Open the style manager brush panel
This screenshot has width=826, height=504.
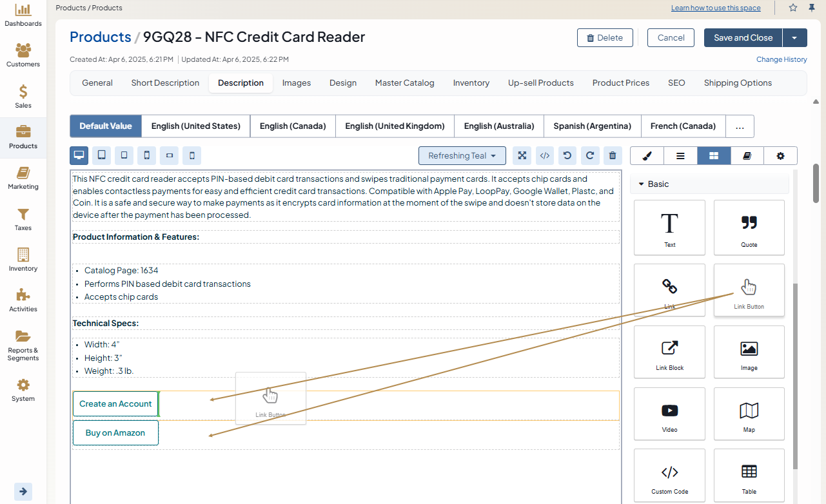click(x=647, y=155)
